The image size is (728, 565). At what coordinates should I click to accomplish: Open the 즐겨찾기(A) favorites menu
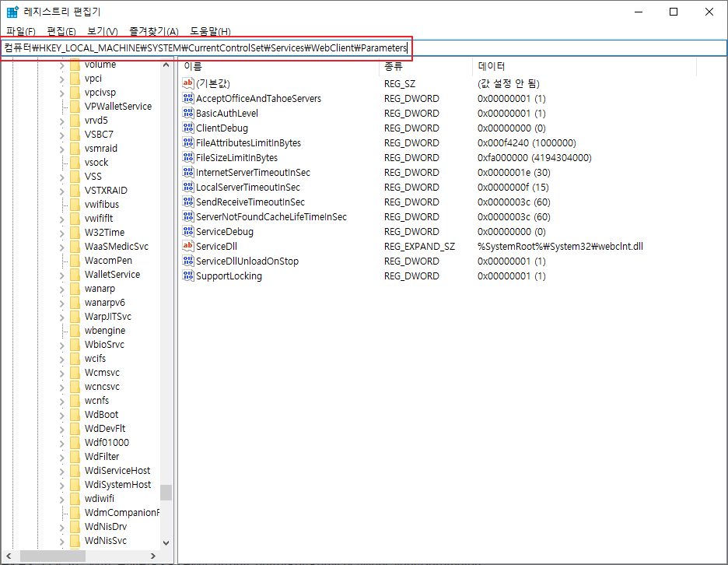[x=152, y=31]
